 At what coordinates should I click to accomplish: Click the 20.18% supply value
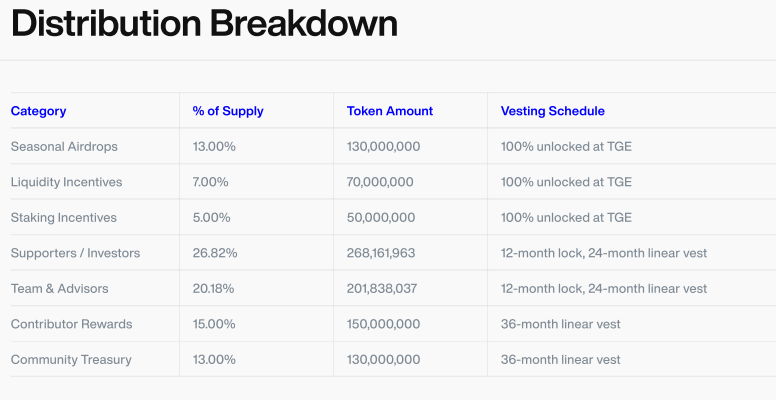click(213, 288)
